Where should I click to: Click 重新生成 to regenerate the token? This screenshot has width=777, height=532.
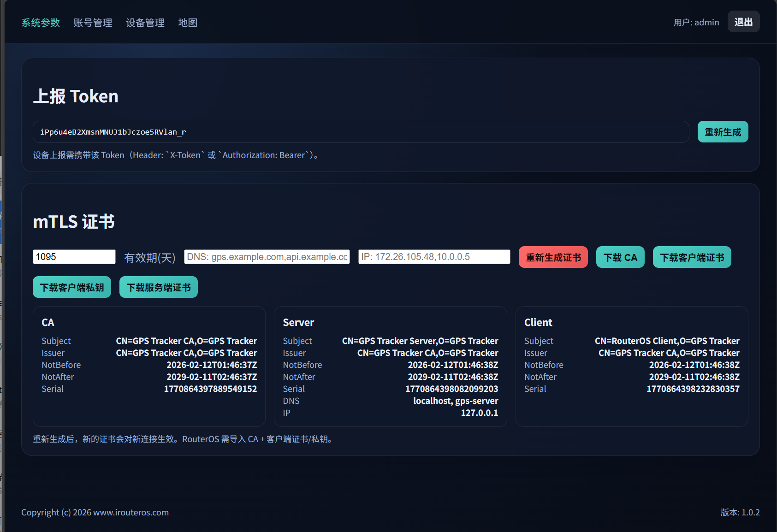pos(723,132)
